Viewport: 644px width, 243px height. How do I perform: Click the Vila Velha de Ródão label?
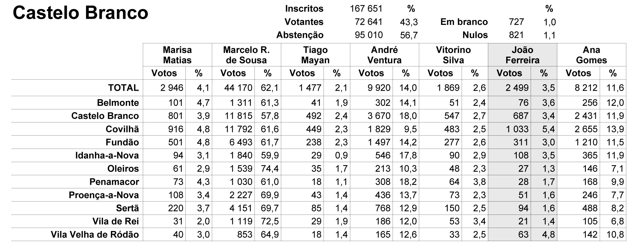coord(95,235)
